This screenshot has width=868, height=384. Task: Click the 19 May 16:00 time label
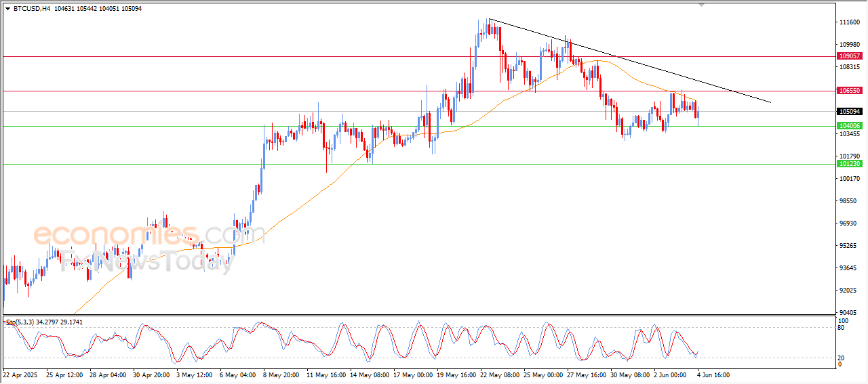456,374
